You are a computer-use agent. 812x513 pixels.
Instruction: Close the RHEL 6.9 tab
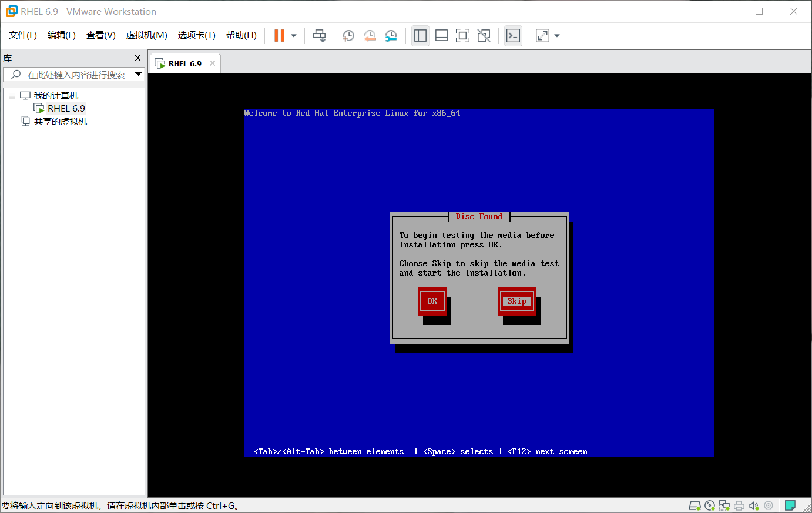coord(213,63)
